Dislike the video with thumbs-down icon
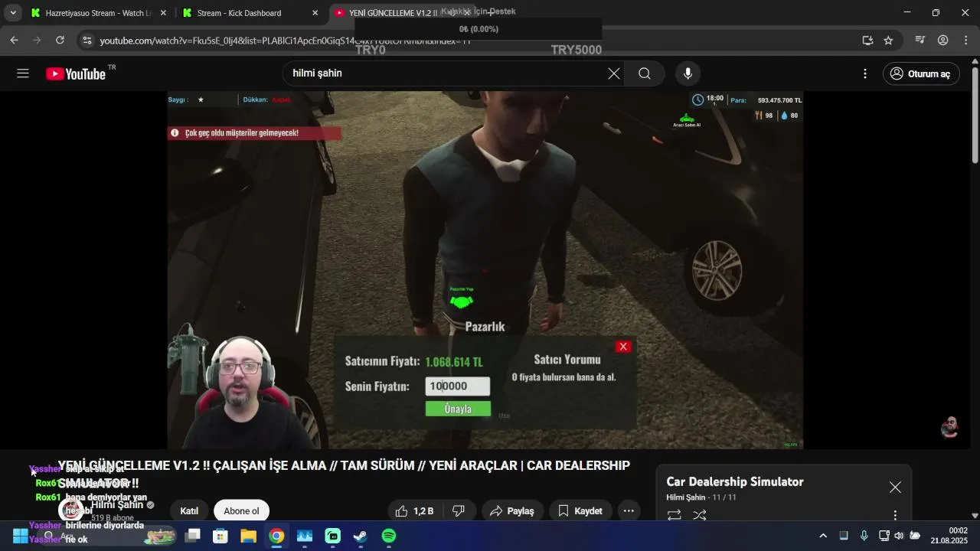This screenshot has height=551, width=980. pyautogui.click(x=459, y=511)
